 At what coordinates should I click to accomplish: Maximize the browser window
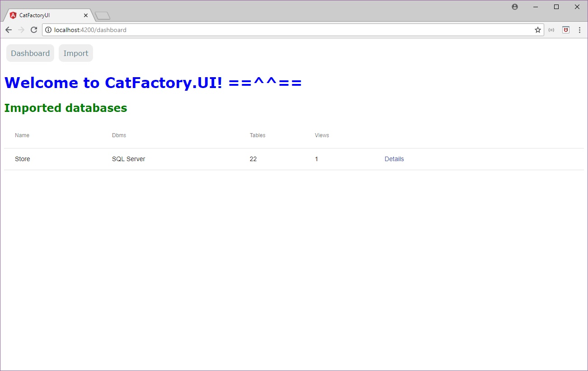click(556, 7)
